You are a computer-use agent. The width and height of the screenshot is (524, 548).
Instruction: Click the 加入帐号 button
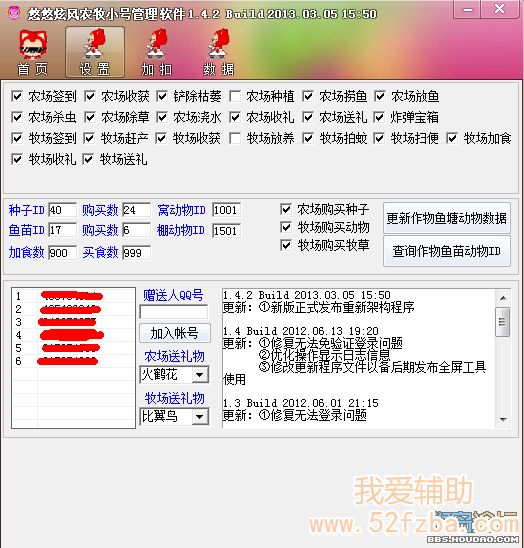pyautogui.click(x=175, y=333)
